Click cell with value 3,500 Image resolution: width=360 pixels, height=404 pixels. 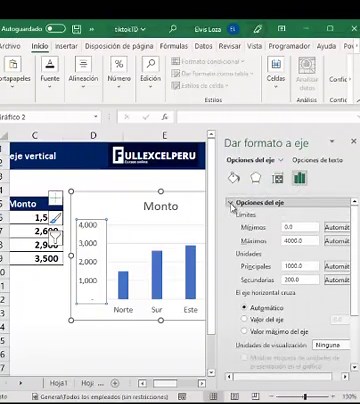point(36,259)
